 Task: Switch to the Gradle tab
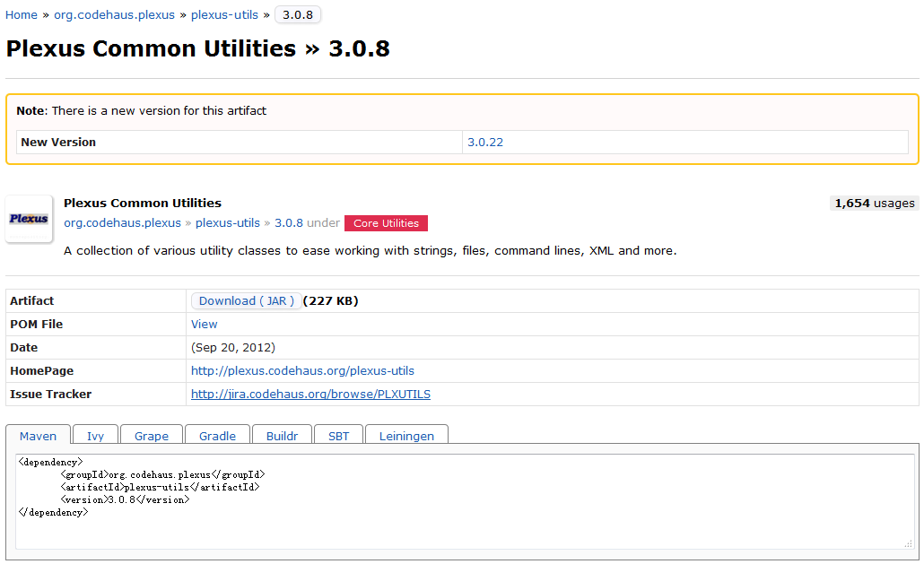coord(217,436)
